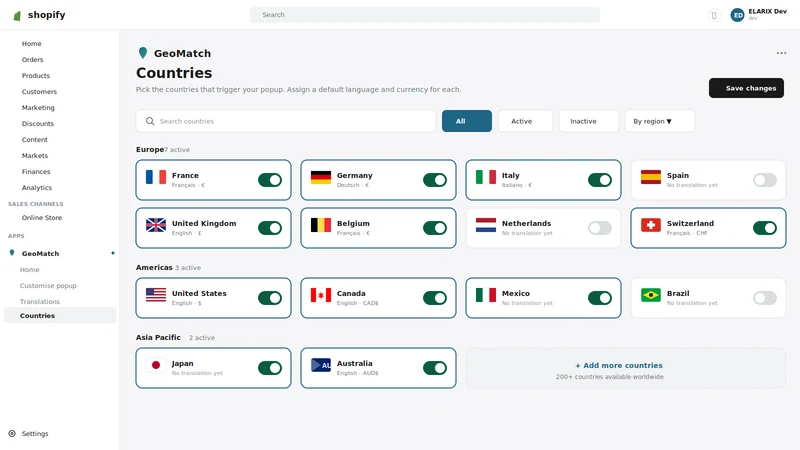Open Settings in the sidebar
Viewport: 800px width, 450px height.
[x=35, y=434]
